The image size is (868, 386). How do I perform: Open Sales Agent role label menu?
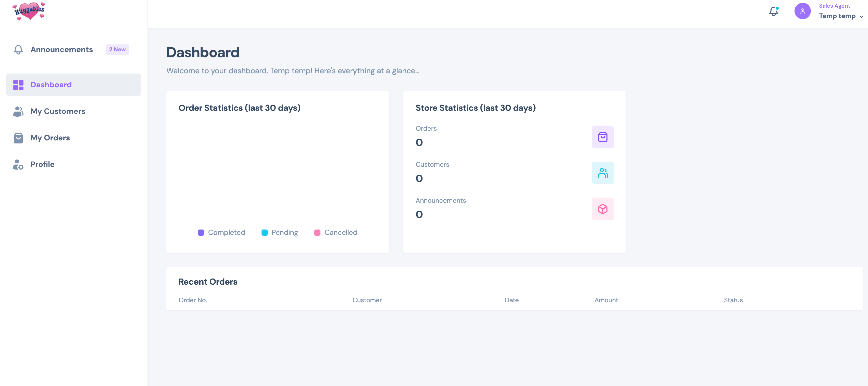coord(834,6)
